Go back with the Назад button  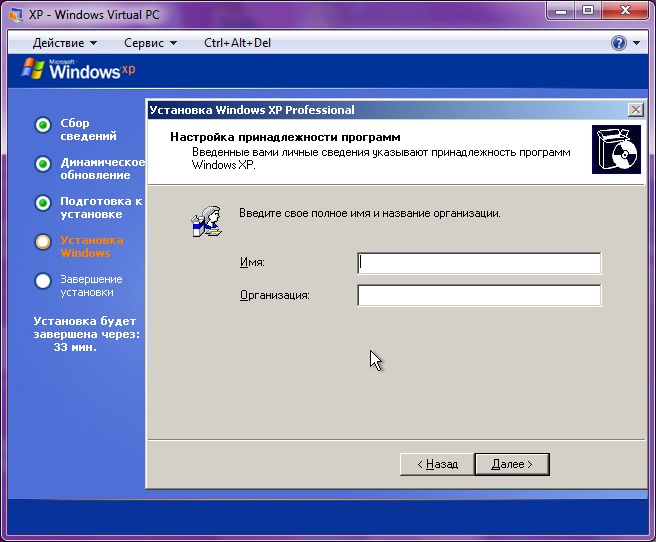coord(437,464)
